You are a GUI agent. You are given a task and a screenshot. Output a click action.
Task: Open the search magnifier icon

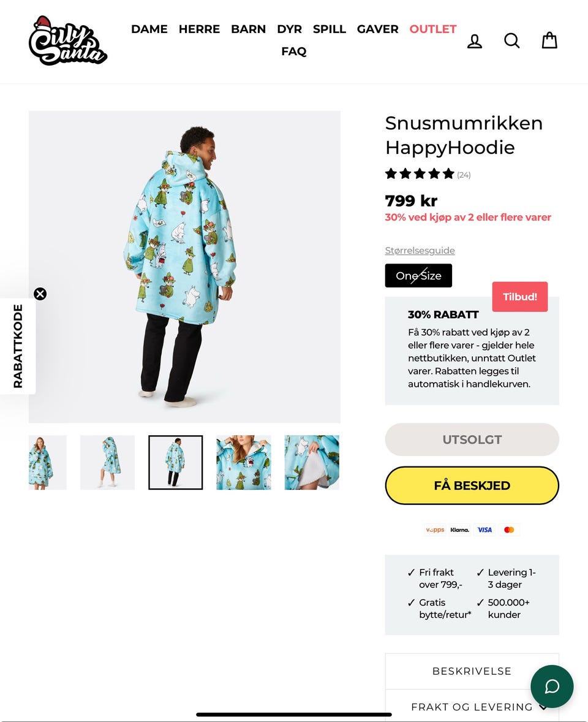point(511,40)
